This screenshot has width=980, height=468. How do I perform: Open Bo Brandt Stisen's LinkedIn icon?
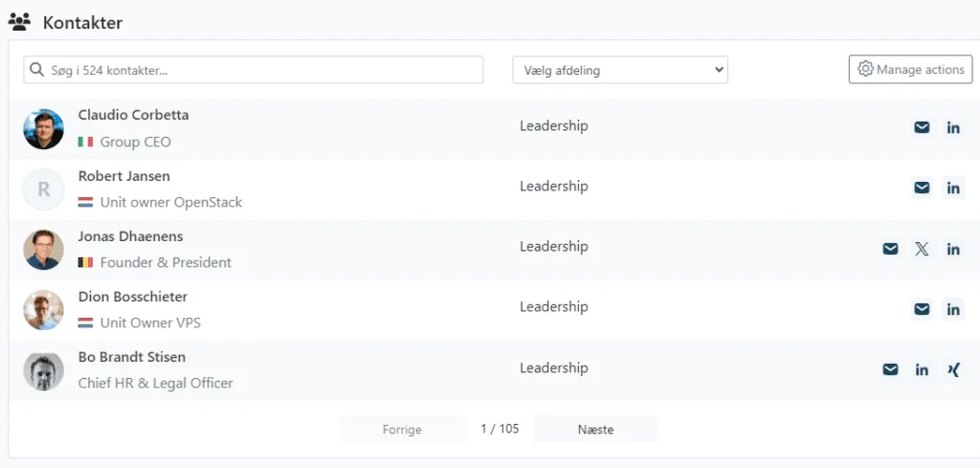point(922,369)
